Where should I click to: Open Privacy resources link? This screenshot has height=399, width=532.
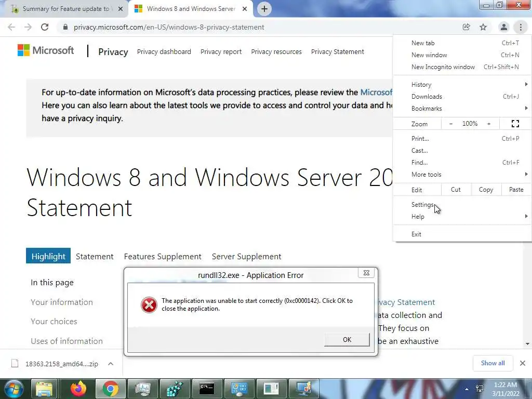[x=276, y=52]
